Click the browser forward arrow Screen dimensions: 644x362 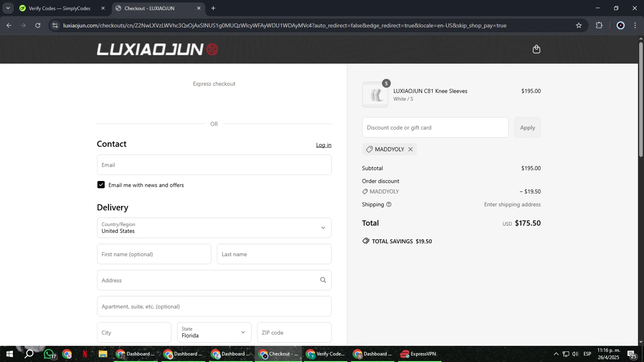[24, 25]
